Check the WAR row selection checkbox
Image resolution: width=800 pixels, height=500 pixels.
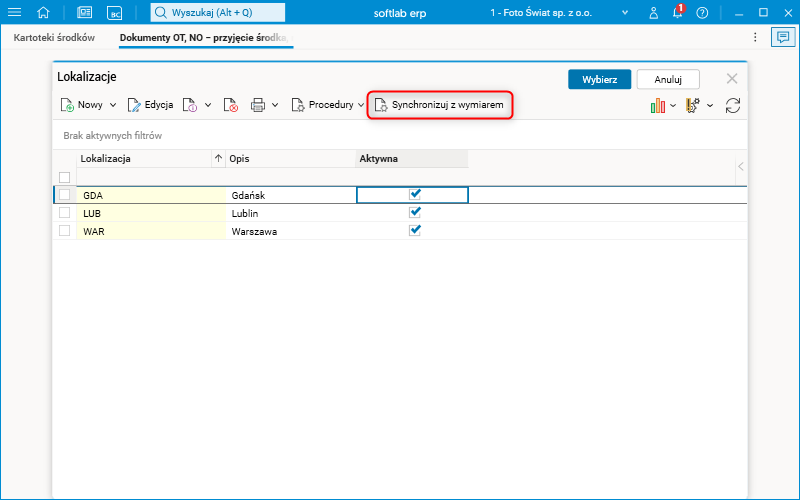point(64,231)
